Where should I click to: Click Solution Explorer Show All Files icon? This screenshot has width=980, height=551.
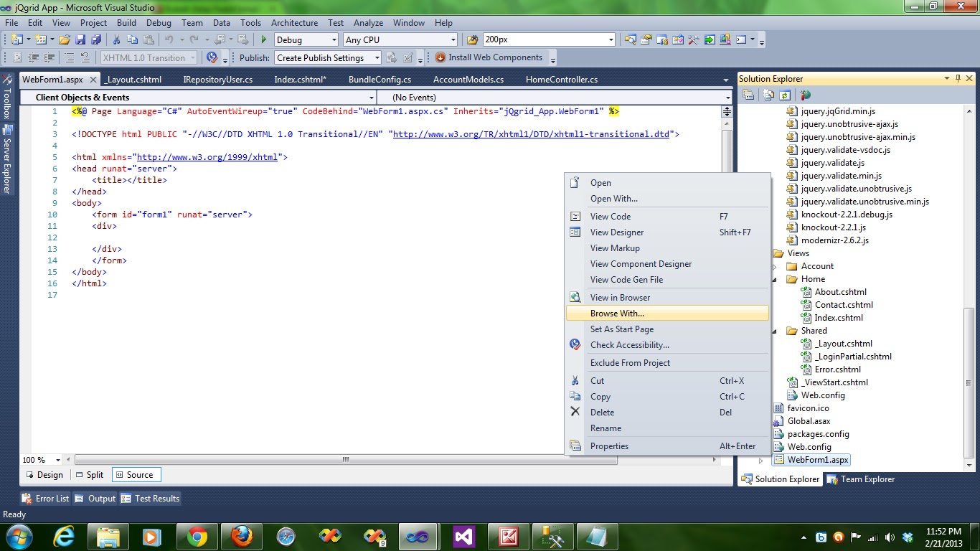pyautogui.click(x=769, y=95)
